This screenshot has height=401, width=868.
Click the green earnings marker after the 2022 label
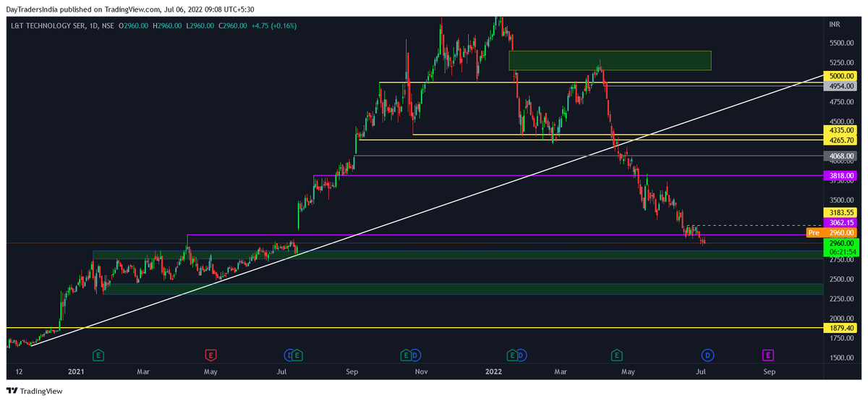[x=512, y=355]
